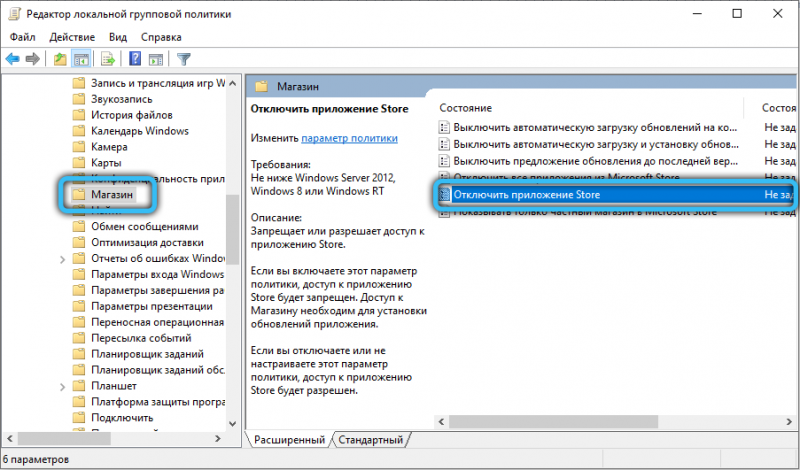800x470 pixels.
Task: Click the tree horizontal scroll left arrow
Action: click(9, 439)
